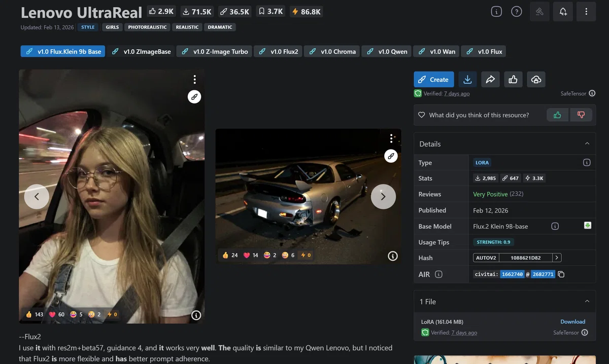The height and width of the screenshot is (364, 609).
Task: Go to next gallery image arrow
Action: pos(383,196)
